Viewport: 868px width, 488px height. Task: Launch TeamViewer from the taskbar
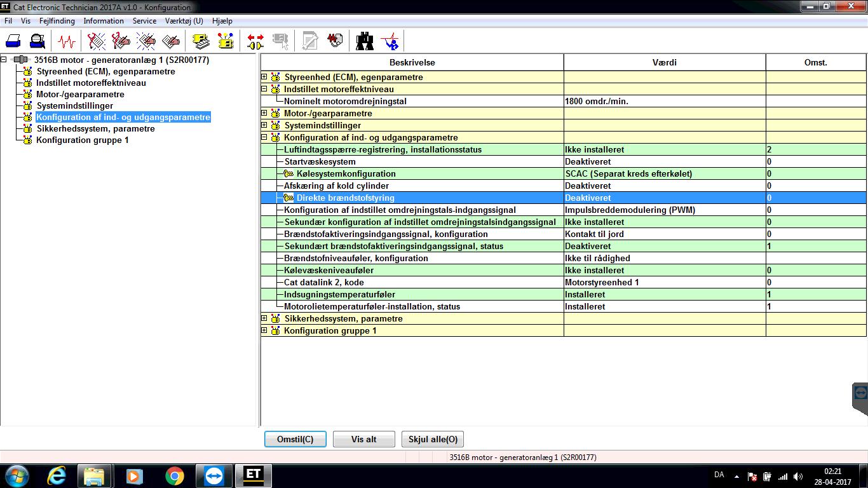point(214,475)
